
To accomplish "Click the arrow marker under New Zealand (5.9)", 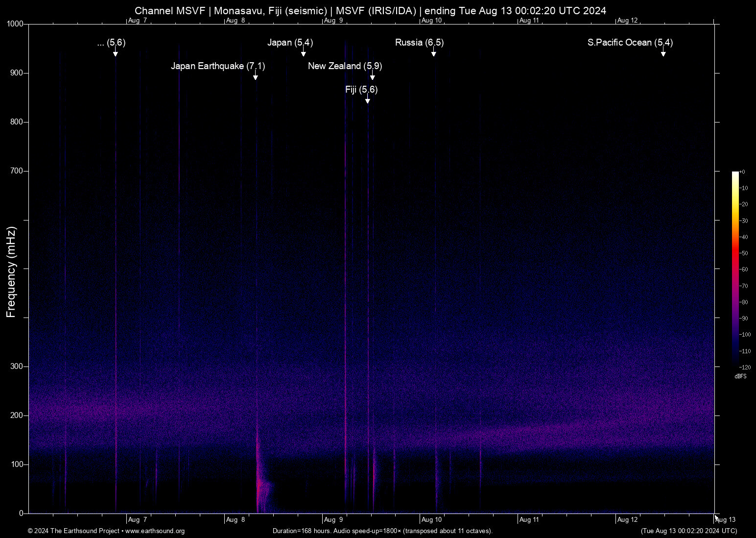I will 372,77.
